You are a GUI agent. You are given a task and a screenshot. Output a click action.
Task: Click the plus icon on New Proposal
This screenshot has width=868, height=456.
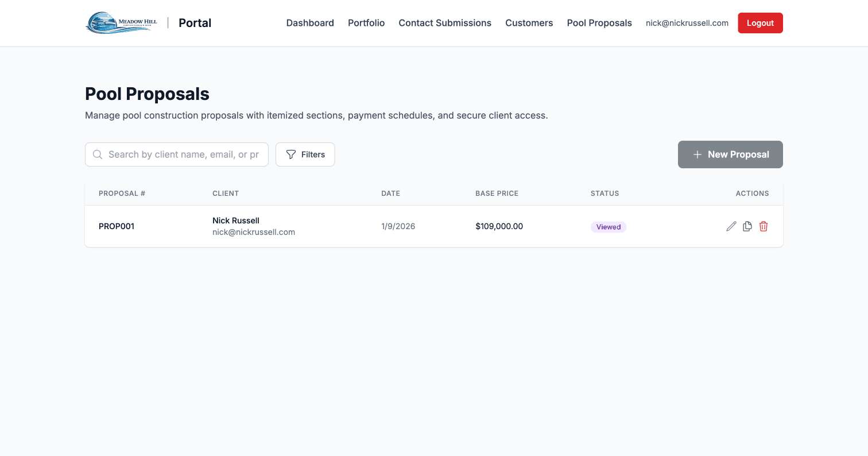coord(697,154)
